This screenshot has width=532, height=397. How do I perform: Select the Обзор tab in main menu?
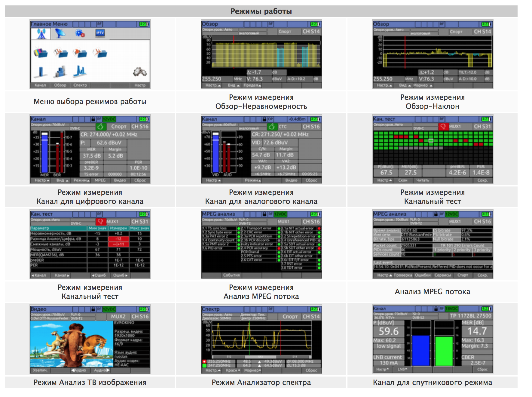tap(60, 85)
